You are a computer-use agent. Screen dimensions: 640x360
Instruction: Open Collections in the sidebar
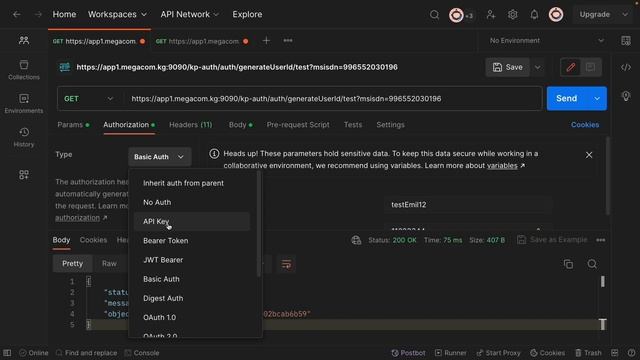click(24, 70)
